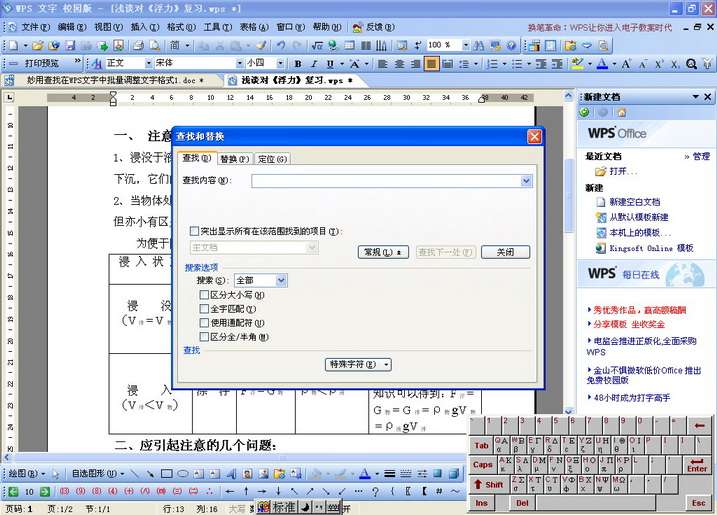Click the Print icon in toolbar
717x515 pixels.
coord(138,45)
